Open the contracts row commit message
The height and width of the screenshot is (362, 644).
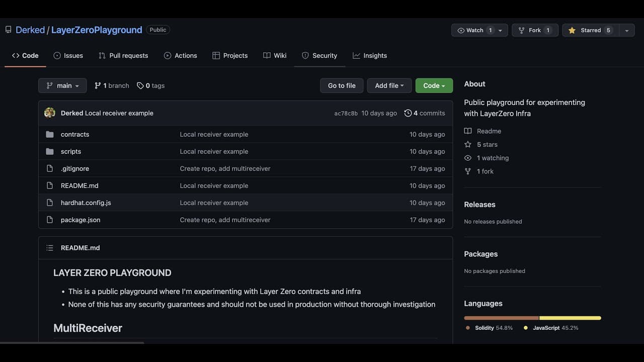tap(214, 134)
